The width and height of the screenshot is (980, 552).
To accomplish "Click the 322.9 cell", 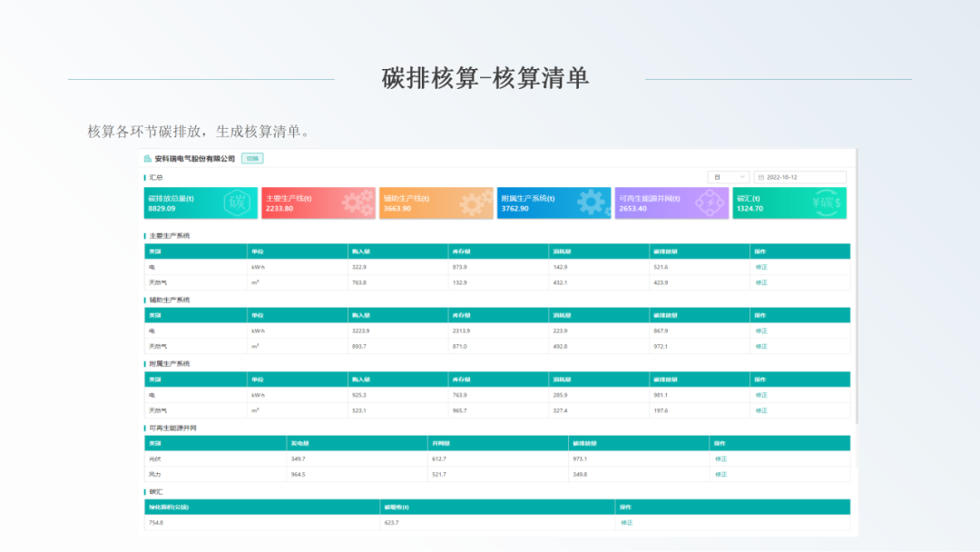I will [359, 267].
